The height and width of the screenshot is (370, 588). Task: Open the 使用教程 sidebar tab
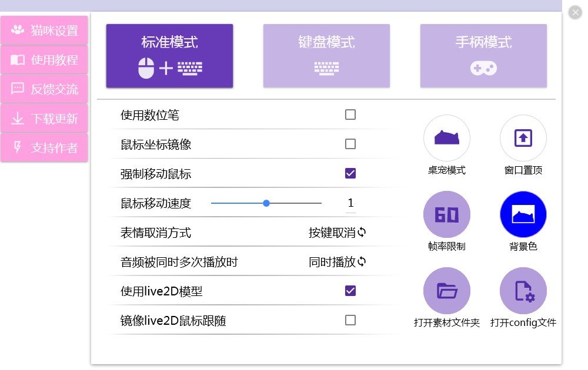[44, 60]
